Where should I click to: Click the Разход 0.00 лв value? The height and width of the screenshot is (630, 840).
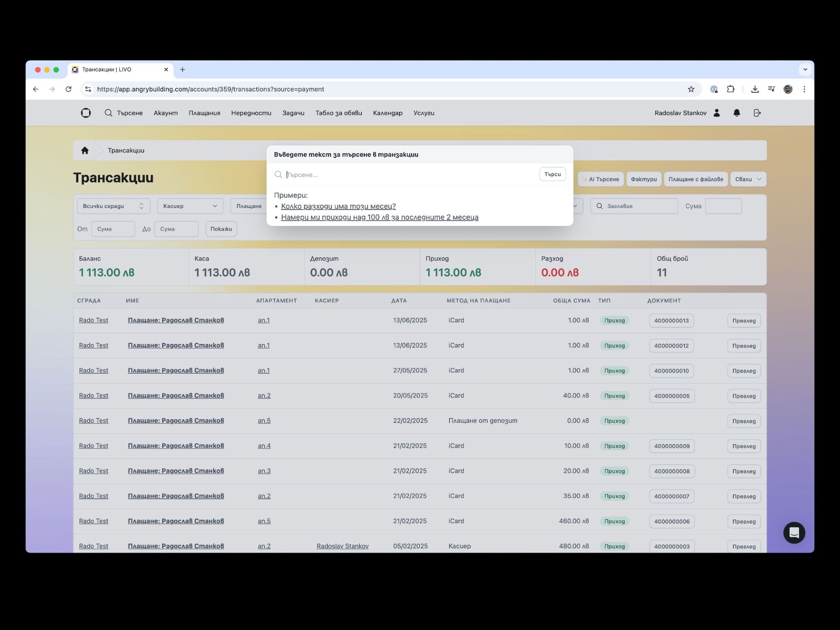pos(560,273)
